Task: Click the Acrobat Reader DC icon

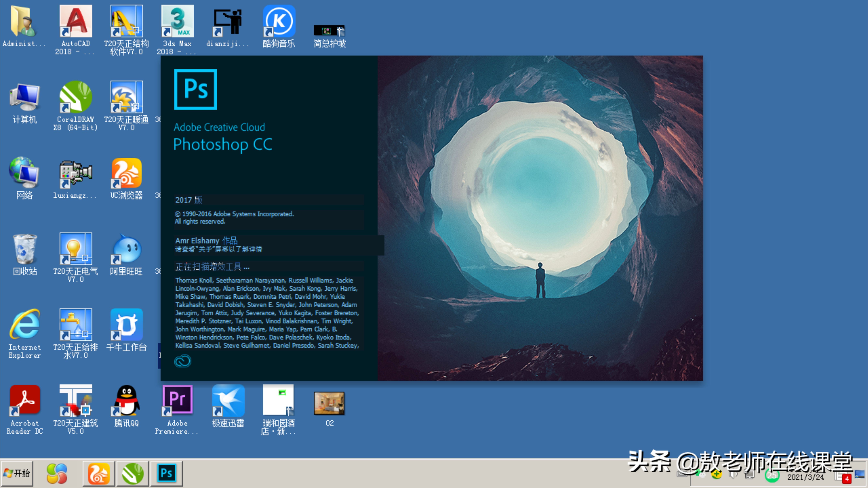Action: click(25, 401)
